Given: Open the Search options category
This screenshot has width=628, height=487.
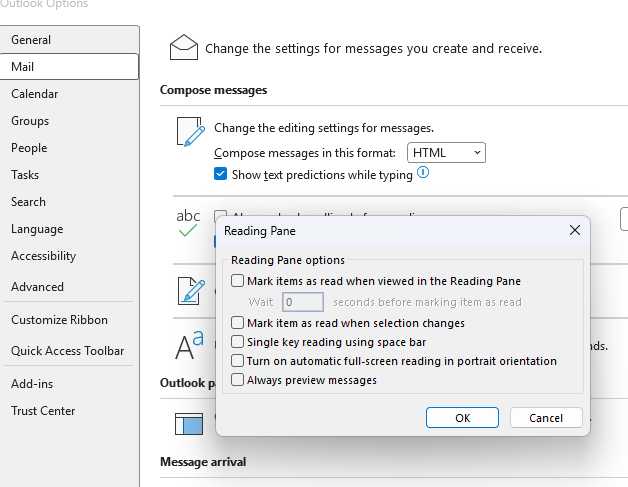Looking at the screenshot, I should 69,201.
